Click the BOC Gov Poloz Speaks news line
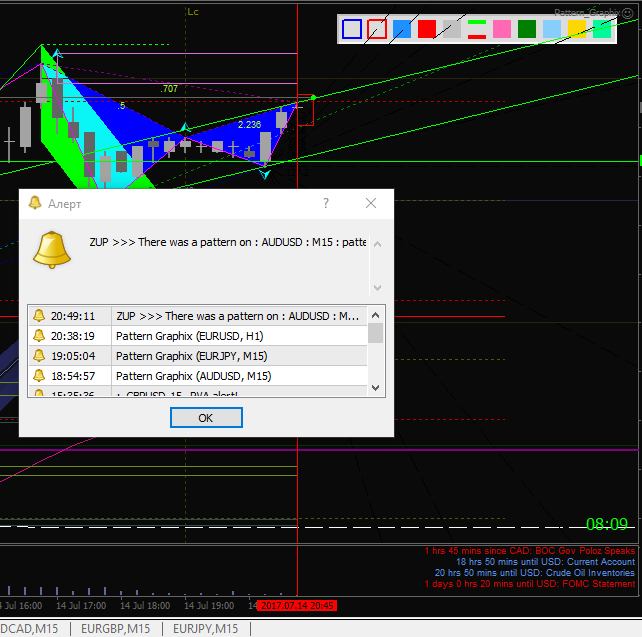The height and width of the screenshot is (637, 642). click(529, 551)
